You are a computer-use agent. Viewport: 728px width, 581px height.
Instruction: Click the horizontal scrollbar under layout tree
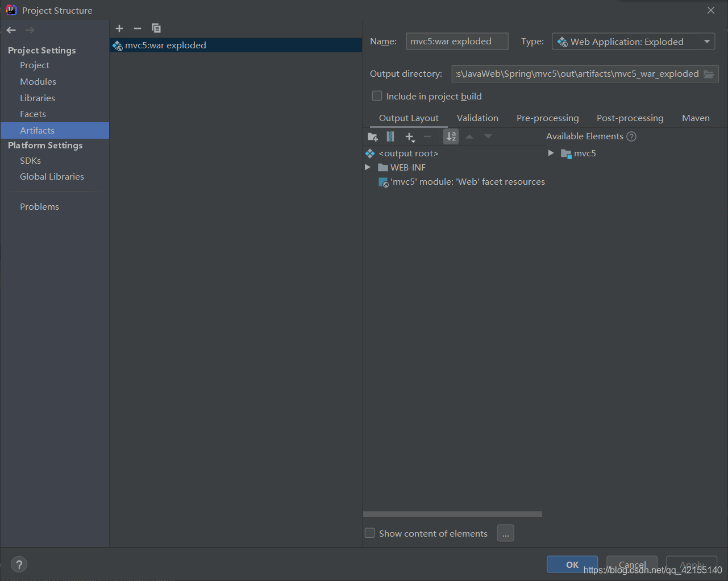(x=452, y=514)
